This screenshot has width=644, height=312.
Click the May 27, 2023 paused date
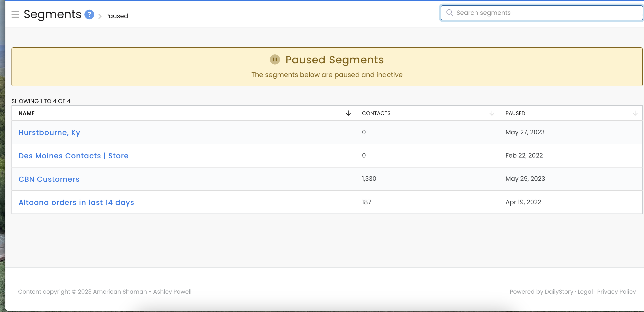pos(525,132)
